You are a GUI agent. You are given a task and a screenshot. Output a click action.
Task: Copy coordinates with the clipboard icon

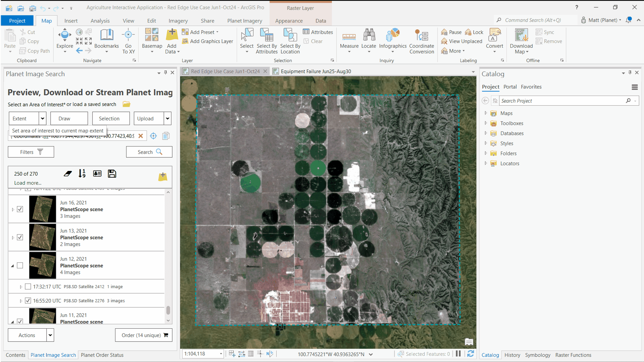pyautogui.click(x=166, y=136)
